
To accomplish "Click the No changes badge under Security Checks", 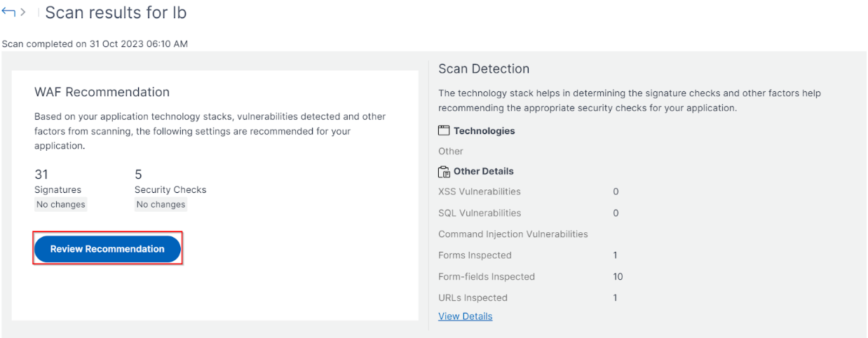I will point(161,205).
